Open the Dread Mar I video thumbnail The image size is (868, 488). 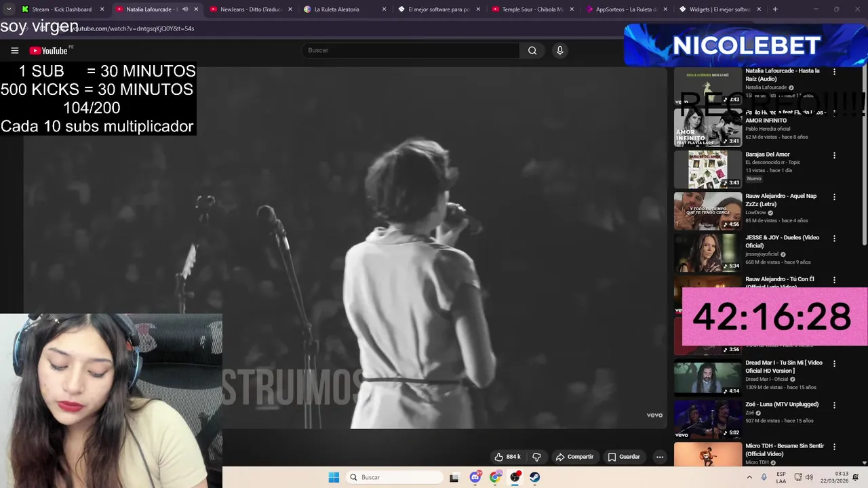708,378
